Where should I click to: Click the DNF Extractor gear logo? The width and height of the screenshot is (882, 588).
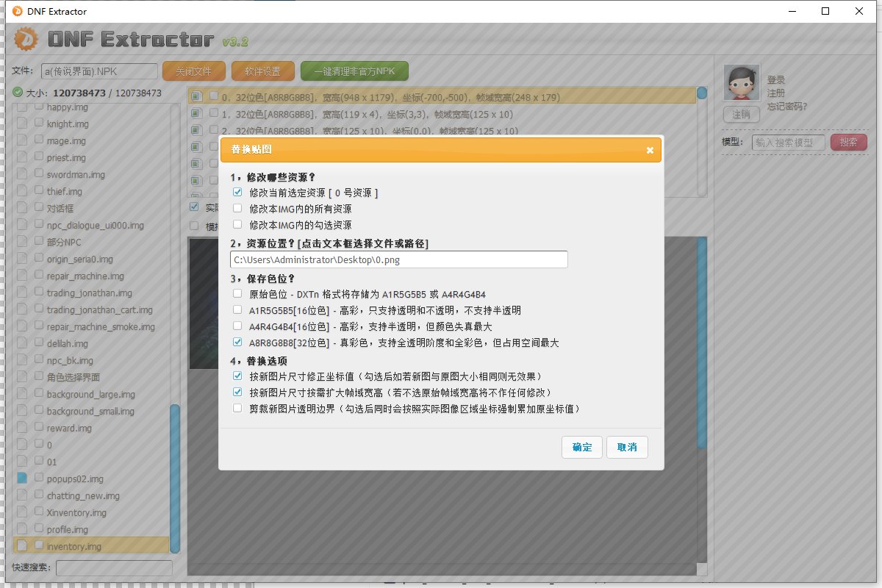click(26, 39)
